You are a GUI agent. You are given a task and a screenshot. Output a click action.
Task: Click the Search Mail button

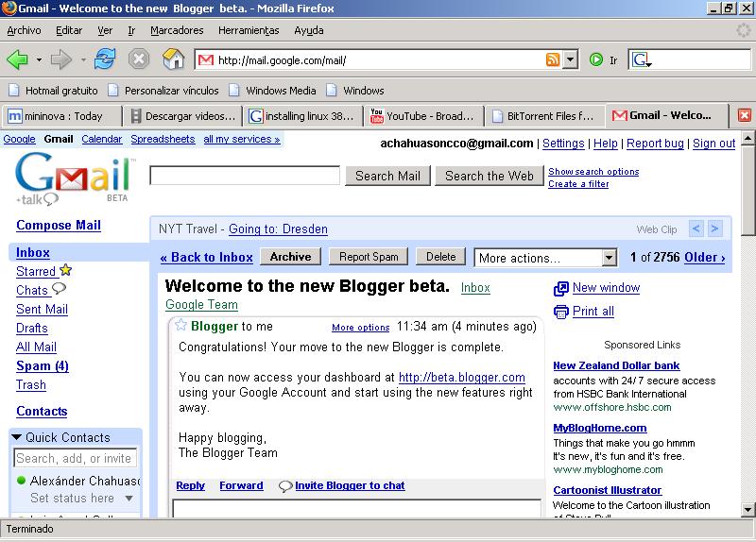(x=387, y=176)
